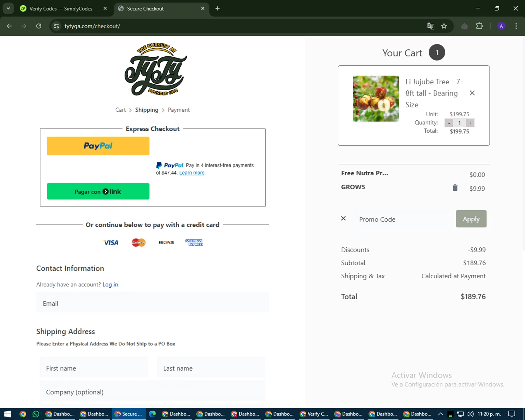Delete the GROW5 promo code
The image size is (525, 420).
point(455,188)
